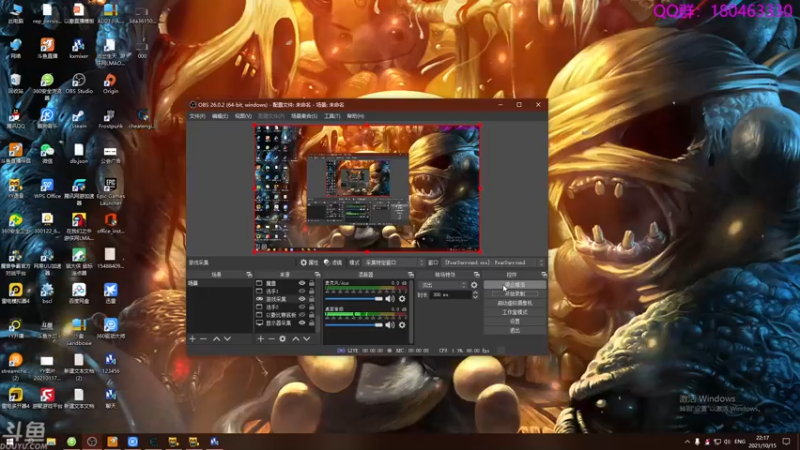The height and width of the screenshot is (450, 800).
Task: Adjust the 桌面音频 volume slider
Action: (354, 325)
